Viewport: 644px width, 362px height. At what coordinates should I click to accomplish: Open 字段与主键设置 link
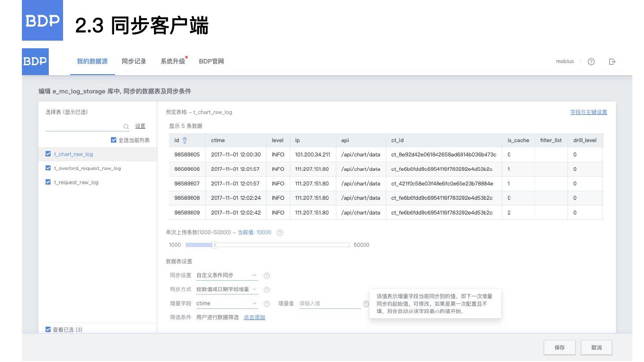tap(589, 112)
